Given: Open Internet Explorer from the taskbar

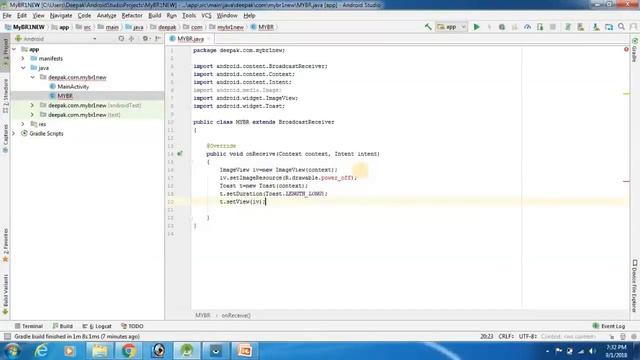Looking at the screenshot, I should point(41,351).
